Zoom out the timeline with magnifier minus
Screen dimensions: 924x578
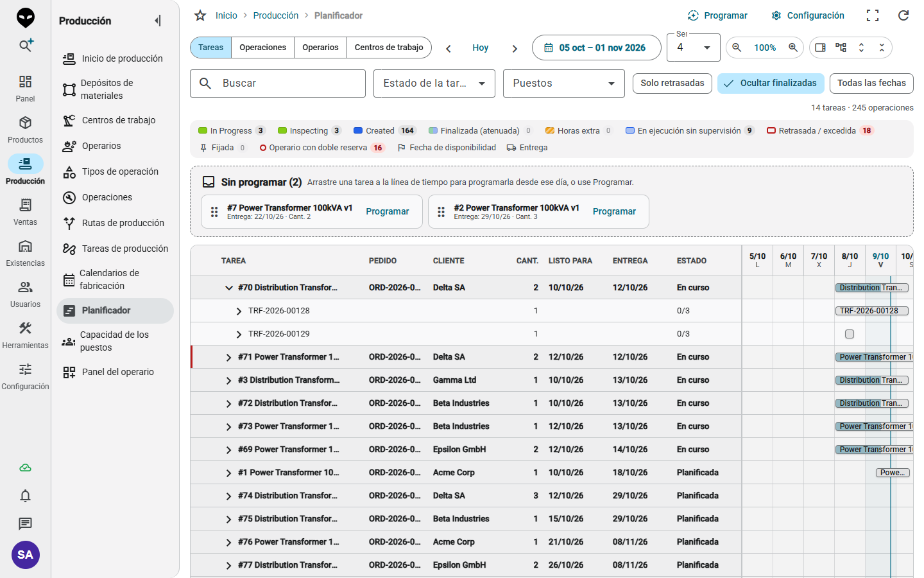coord(737,48)
